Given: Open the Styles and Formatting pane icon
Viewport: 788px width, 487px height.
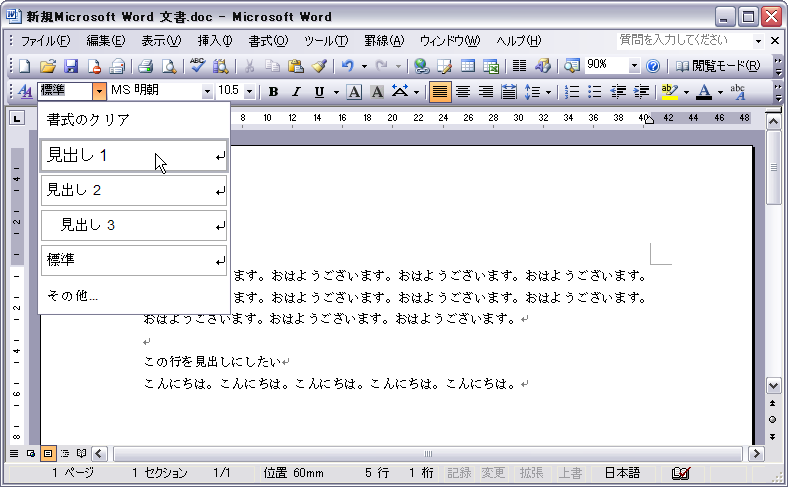Looking at the screenshot, I should [25, 92].
